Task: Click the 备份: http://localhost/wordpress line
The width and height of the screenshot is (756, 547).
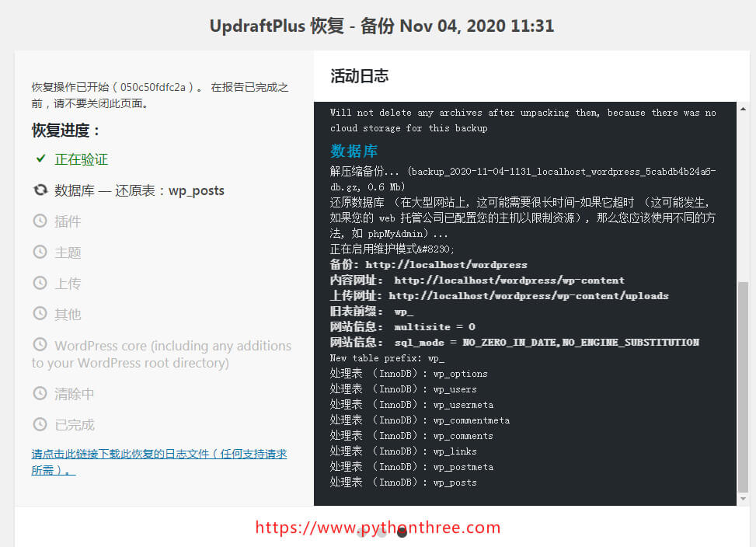Action: click(x=429, y=265)
